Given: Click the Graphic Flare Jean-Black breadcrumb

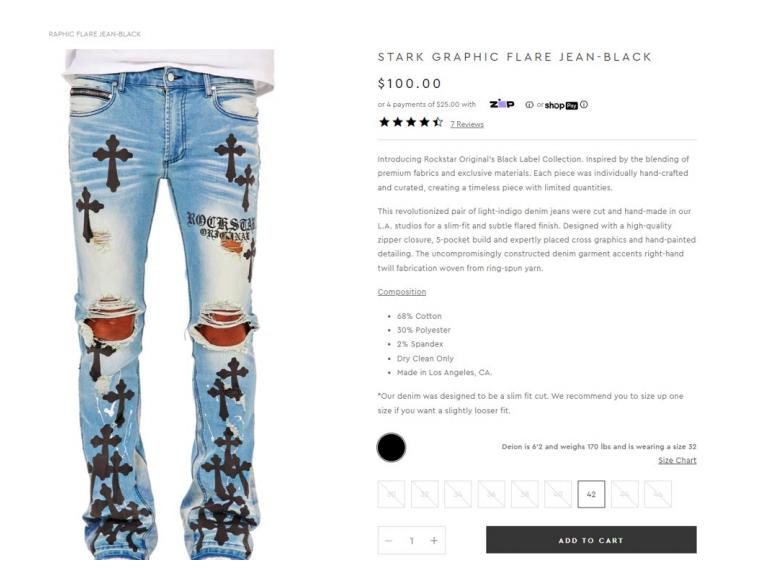Looking at the screenshot, I should point(94,34).
